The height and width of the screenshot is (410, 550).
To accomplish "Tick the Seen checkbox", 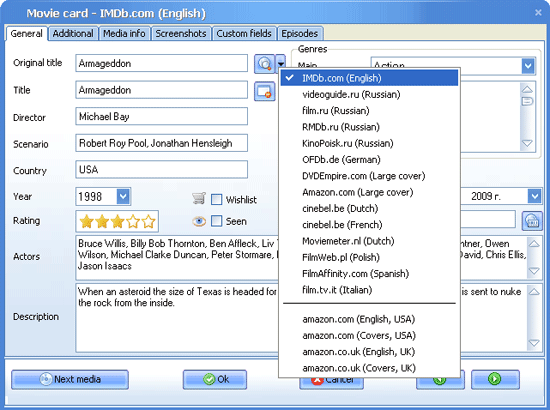I will click(x=216, y=221).
